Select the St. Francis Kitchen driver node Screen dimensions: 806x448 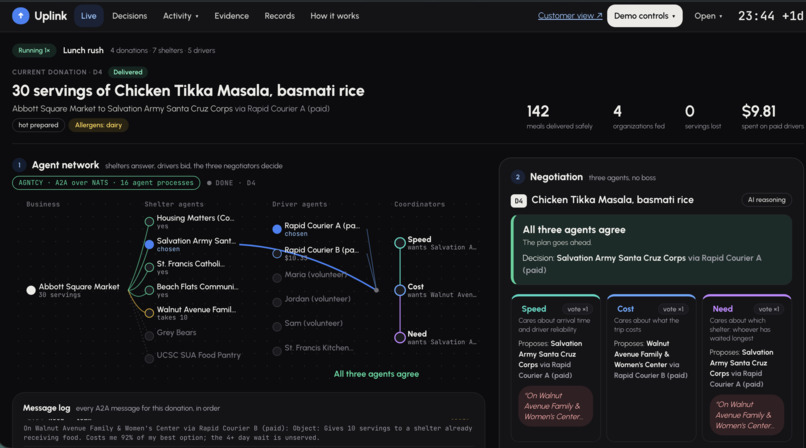tap(277, 351)
